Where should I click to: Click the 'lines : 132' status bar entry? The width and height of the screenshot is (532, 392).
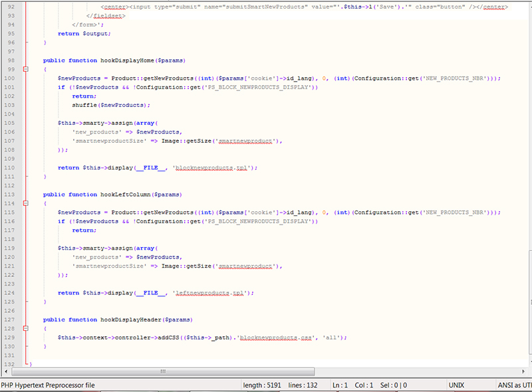(x=303, y=385)
